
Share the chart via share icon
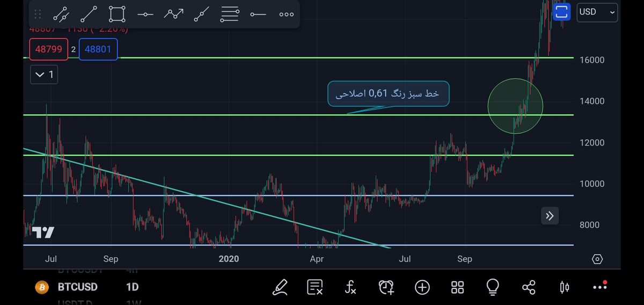click(529, 287)
